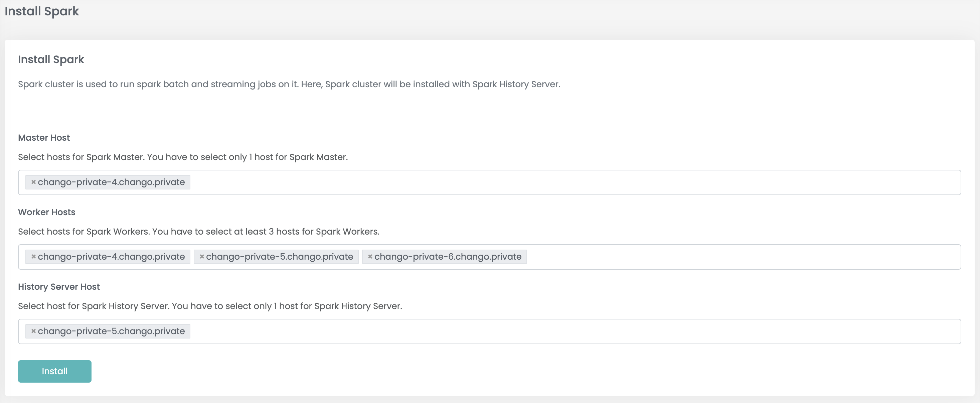The height and width of the screenshot is (403, 980).
Task: Click the Install button
Action: point(55,371)
